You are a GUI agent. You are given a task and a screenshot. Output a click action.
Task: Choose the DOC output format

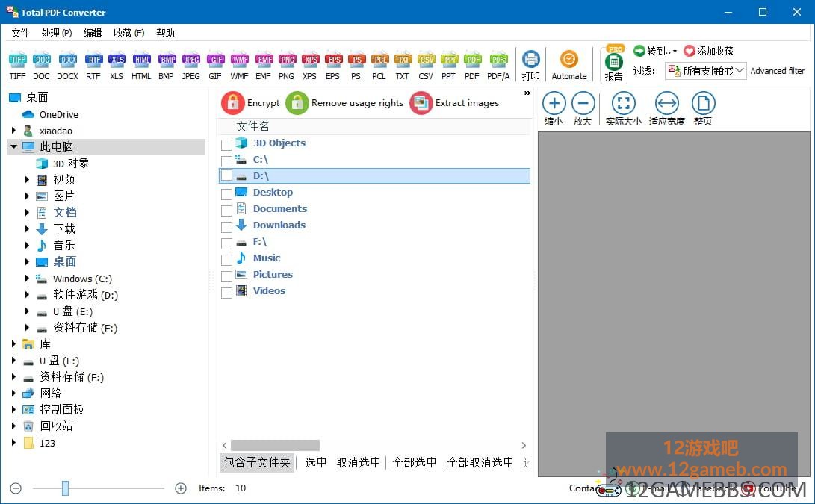42,66
